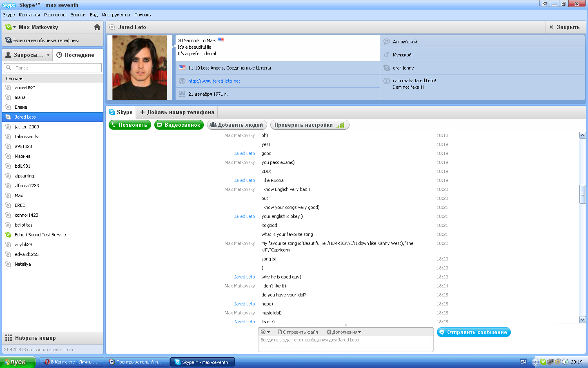Switch to Проигрыватель Windows taskbar item
588x368 pixels.
137,362
